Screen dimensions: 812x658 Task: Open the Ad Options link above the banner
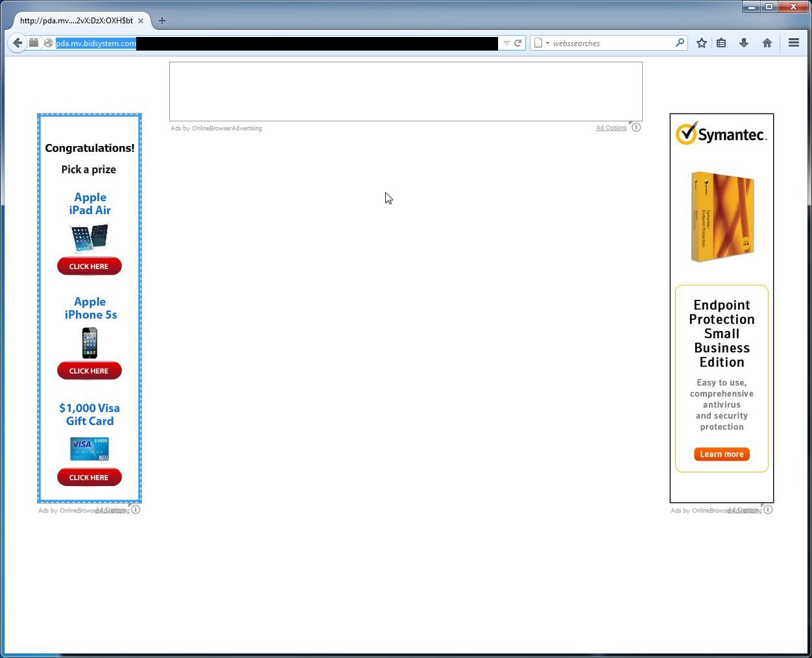pyautogui.click(x=610, y=127)
